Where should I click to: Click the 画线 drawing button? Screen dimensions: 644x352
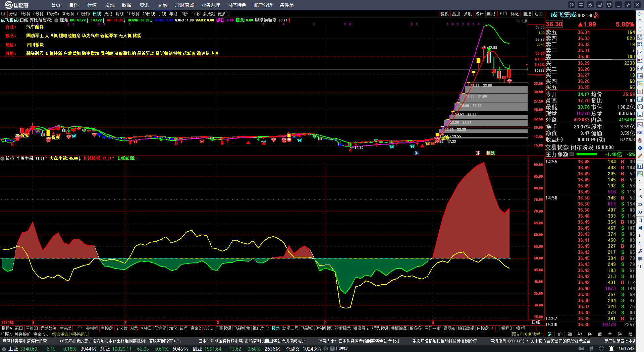point(491,14)
